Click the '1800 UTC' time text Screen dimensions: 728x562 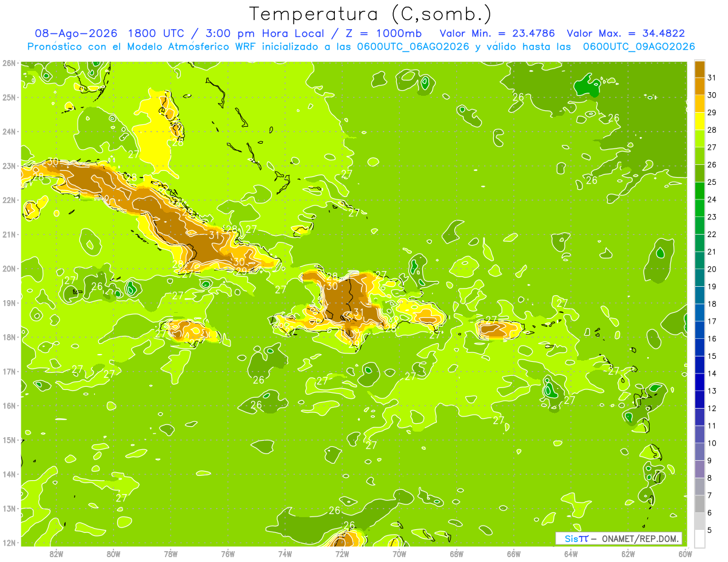[158, 33]
